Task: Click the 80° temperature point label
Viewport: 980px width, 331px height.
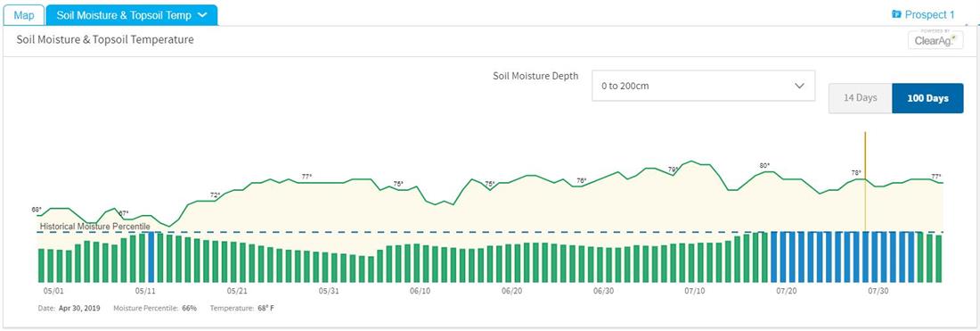Action: pos(764,166)
